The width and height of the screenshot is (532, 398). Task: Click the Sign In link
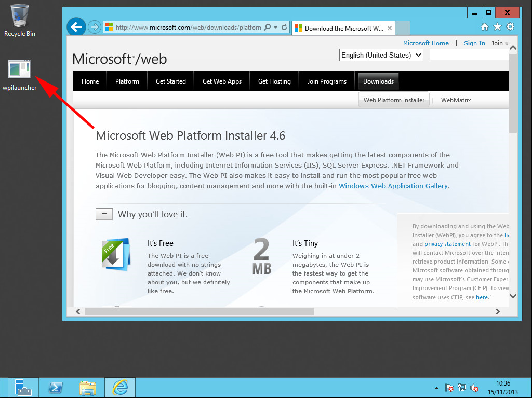(x=474, y=43)
